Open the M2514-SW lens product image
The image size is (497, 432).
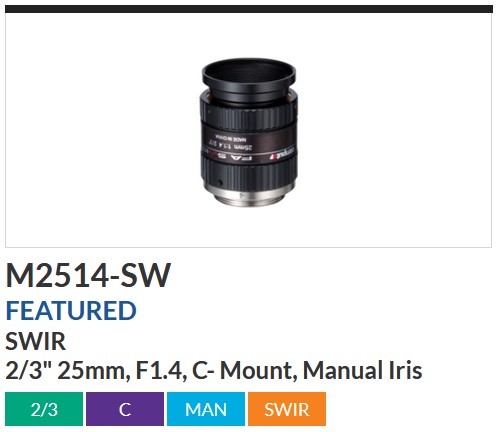coord(249,133)
